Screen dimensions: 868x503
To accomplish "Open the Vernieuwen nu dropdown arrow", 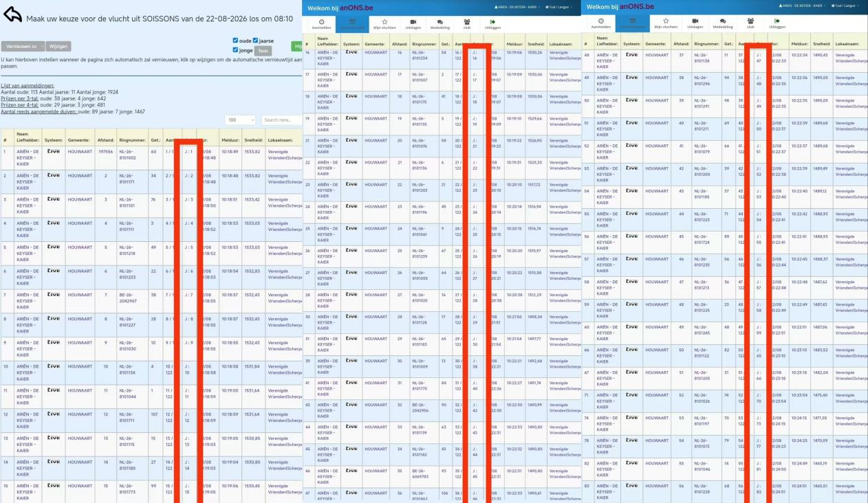I will pyautogui.click(x=42, y=47).
